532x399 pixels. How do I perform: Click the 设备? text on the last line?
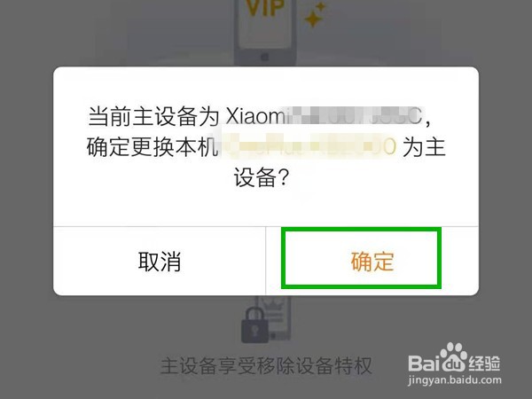(262, 177)
